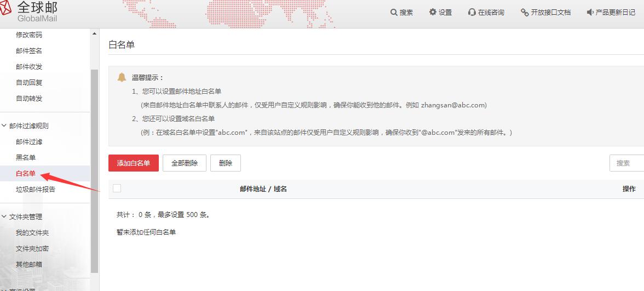Image resolution: width=644 pixels, height=291 pixels.
Task: Click the headset icon for 在线咨询
Action: 472,12
